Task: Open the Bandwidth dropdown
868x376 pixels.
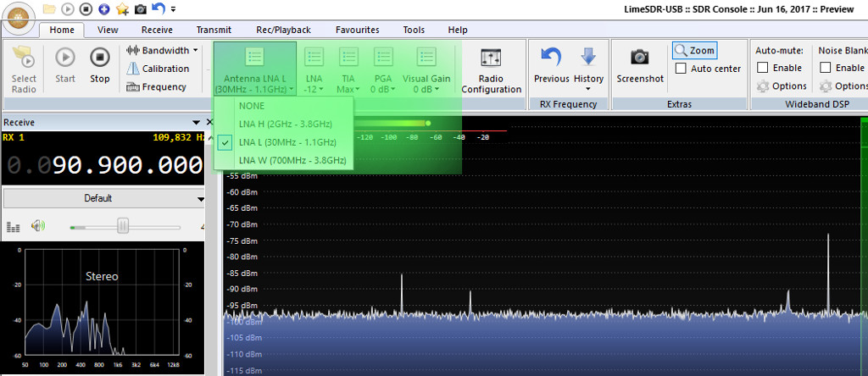Action: pyautogui.click(x=162, y=50)
